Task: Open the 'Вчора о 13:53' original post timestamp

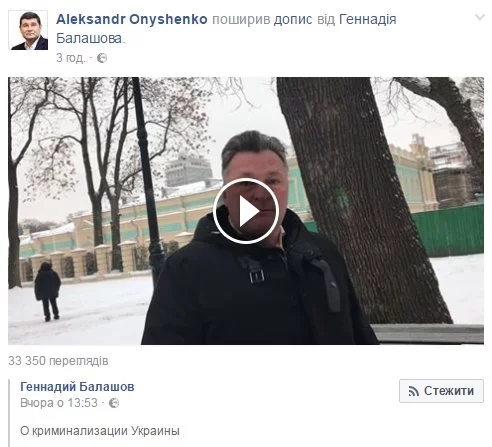Action: tap(59, 403)
